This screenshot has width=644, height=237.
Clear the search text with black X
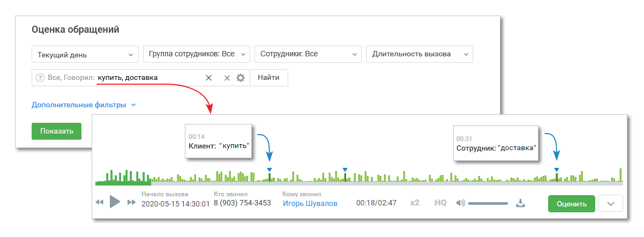tap(208, 78)
